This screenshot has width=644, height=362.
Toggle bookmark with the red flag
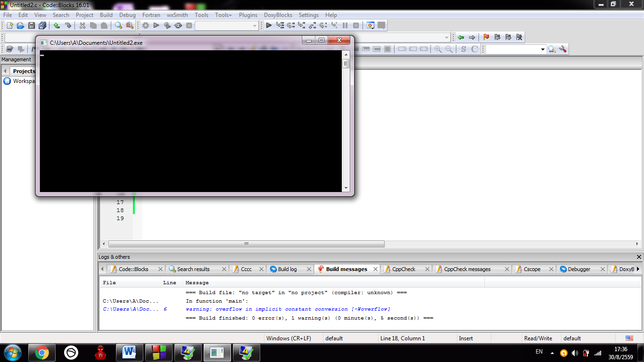(487, 37)
